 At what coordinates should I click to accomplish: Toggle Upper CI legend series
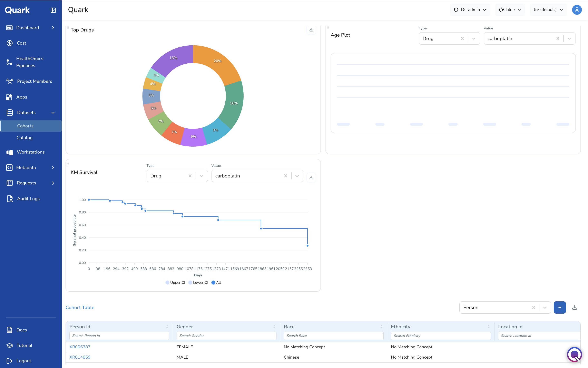pyautogui.click(x=175, y=283)
